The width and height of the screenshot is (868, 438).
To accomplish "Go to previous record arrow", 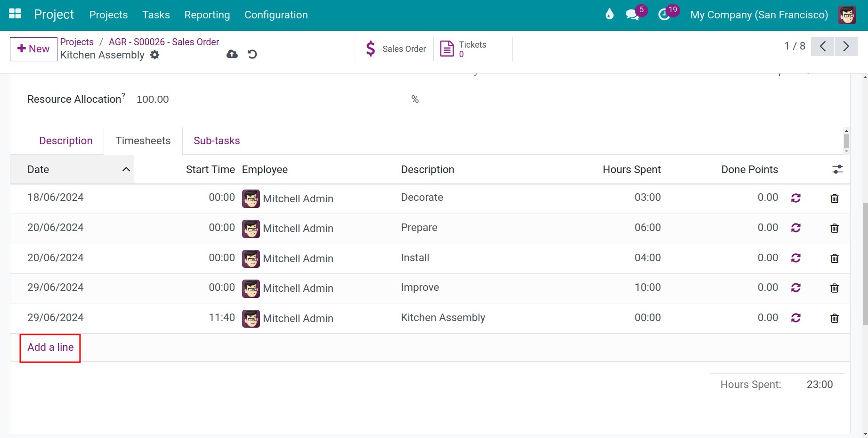I will [x=822, y=46].
